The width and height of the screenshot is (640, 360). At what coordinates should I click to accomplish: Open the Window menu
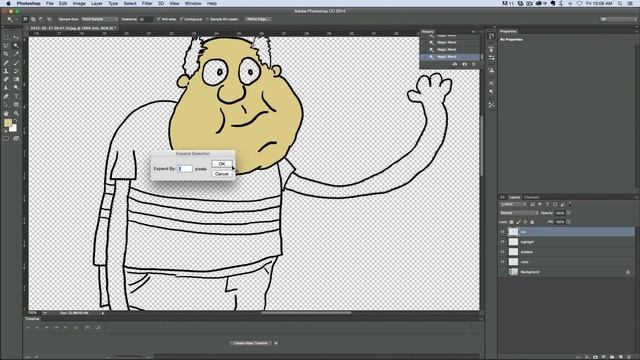coord(193,3)
